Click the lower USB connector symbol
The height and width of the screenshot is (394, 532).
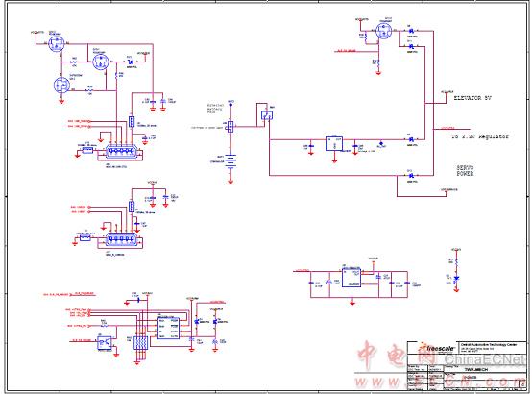coord(120,239)
